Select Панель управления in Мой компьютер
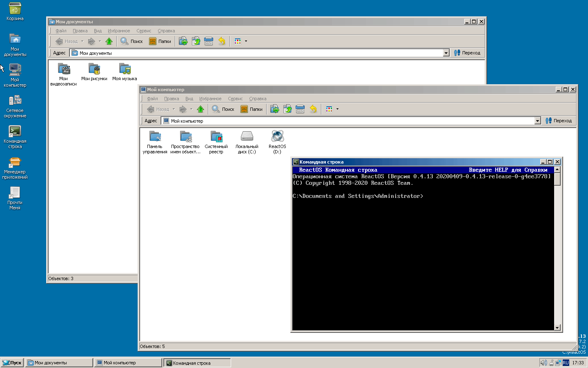 point(155,137)
